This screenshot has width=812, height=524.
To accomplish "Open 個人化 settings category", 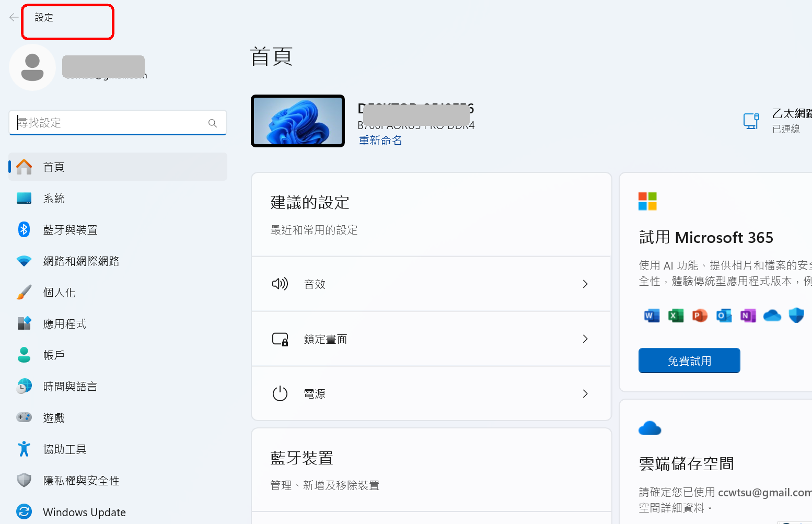I will click(59, 293).
